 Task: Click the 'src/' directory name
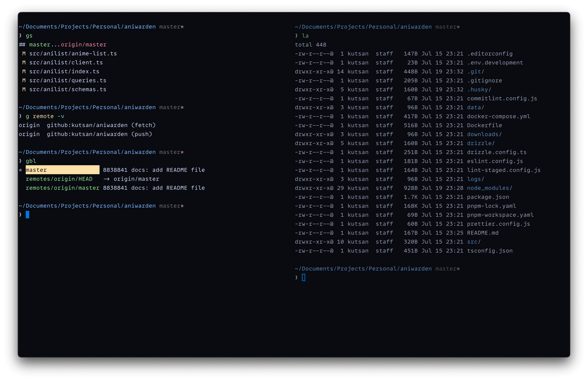pyautogui.click(x=474, y=242)
